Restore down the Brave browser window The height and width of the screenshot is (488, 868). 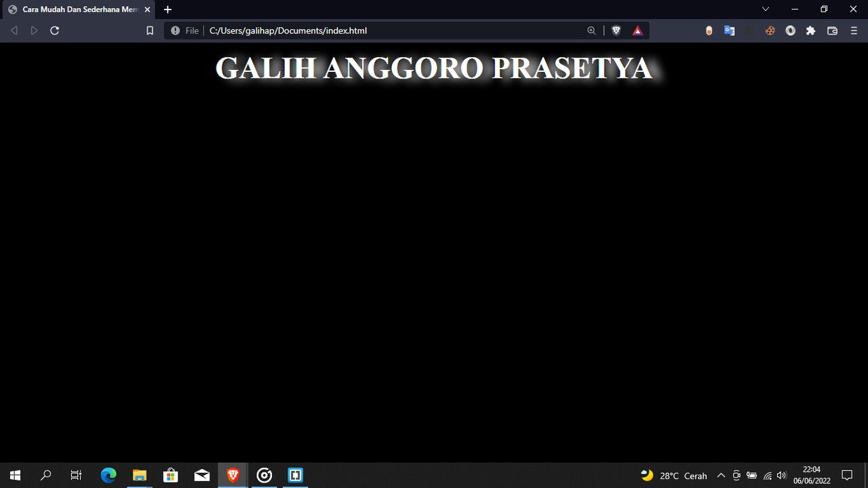[824, 9]
